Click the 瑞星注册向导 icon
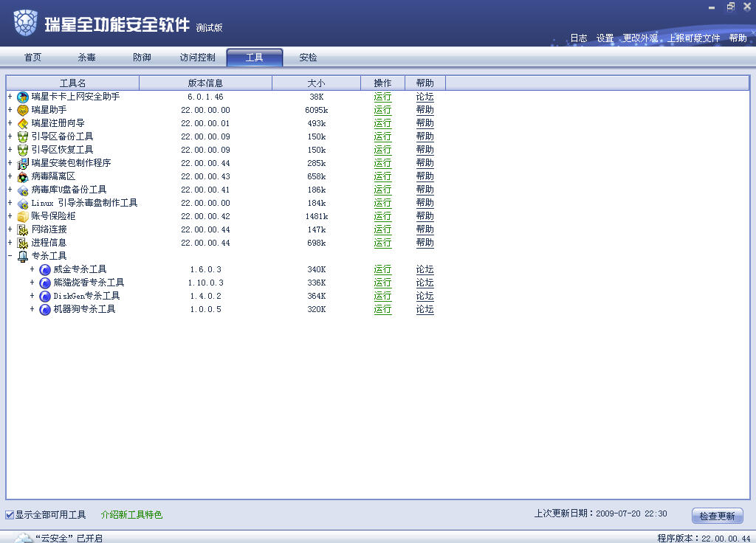 pyautogui.click(x=23, y=123)
